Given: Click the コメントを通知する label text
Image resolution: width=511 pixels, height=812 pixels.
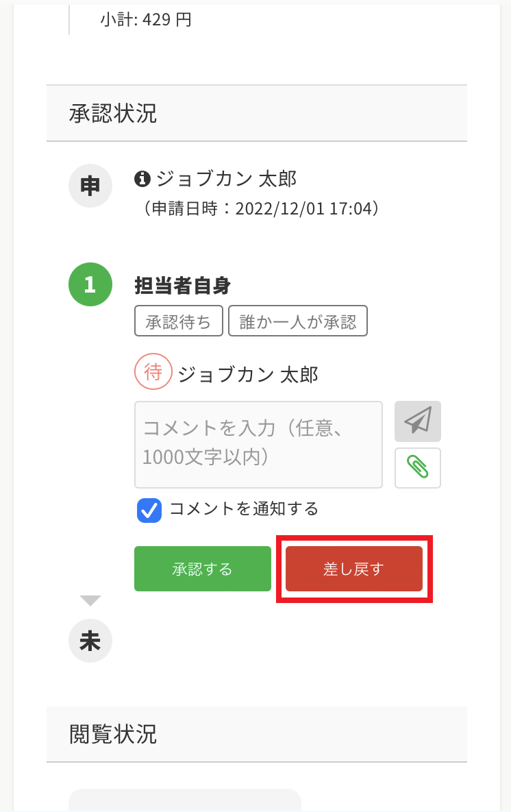Looking at the screenshot, I should pos(243,509).
